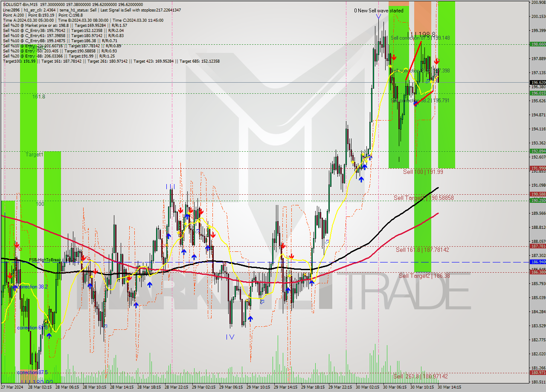Image resolution: width=546 pixels, height=392 pixels.
Task: Select the 'I I I 198.8' wave label
Action: 421,34
